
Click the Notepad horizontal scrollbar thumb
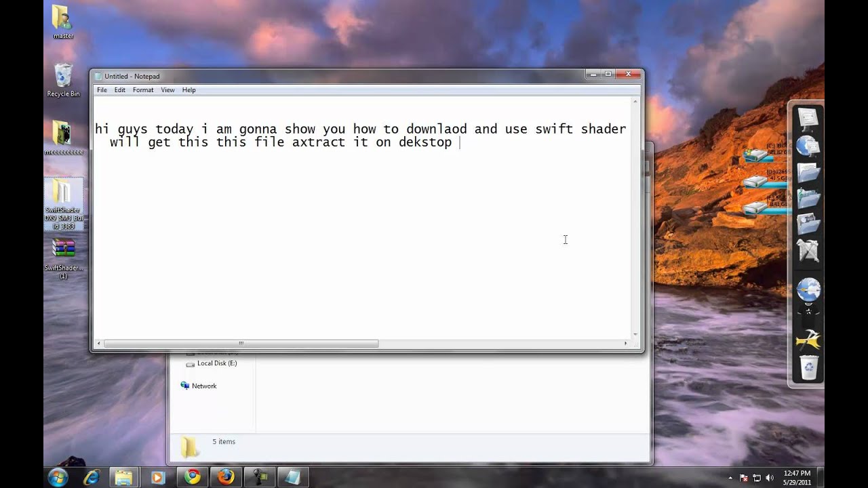pyautogui.click(x=241, y=344)
